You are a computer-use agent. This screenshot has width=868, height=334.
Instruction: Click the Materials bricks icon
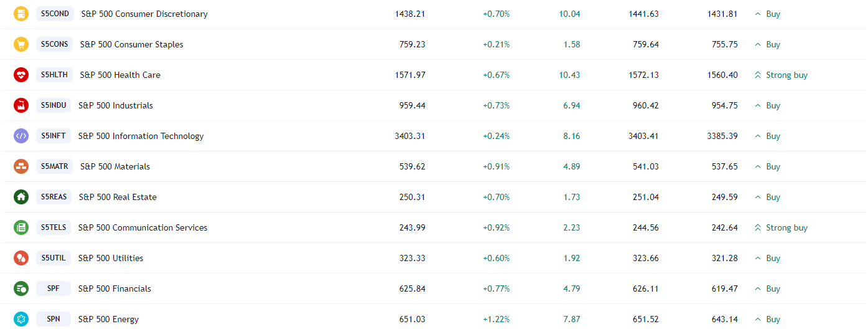tap(21, 166)
